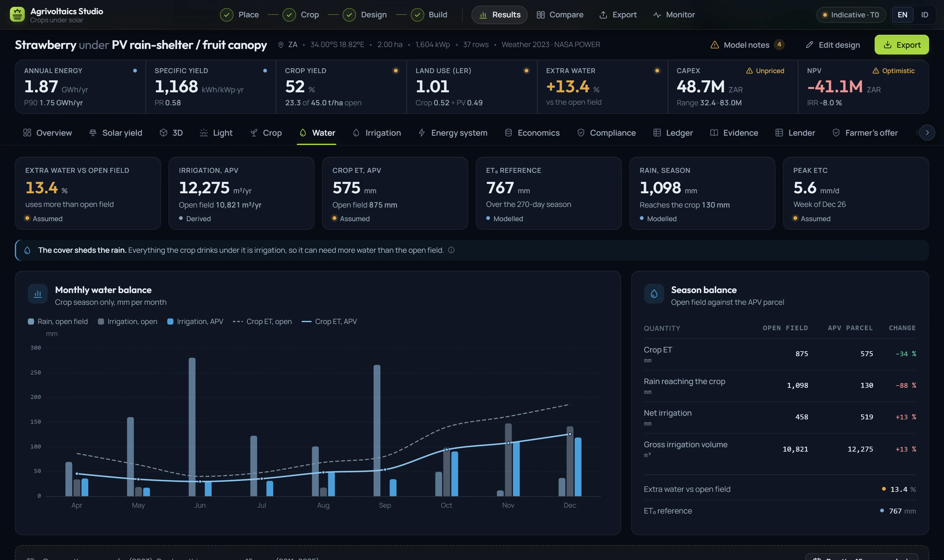The image size is (944, 560).
Task: Click the Season balance droplet icon
Action: click(654, 294)
